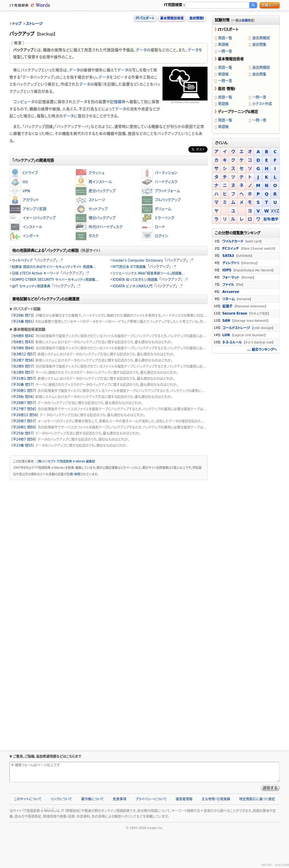Open the Secure Erase ranking entry
Viewport: 289px width, 868px height.
click(x=235, y=313)
